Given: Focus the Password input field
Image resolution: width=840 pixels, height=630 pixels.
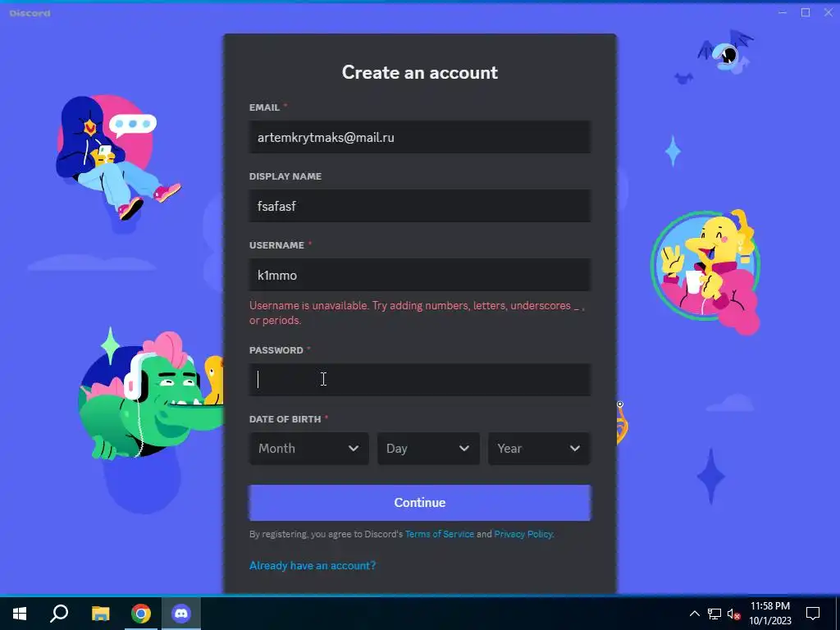Looking at the screenshot, I should (x=419, y=379).
